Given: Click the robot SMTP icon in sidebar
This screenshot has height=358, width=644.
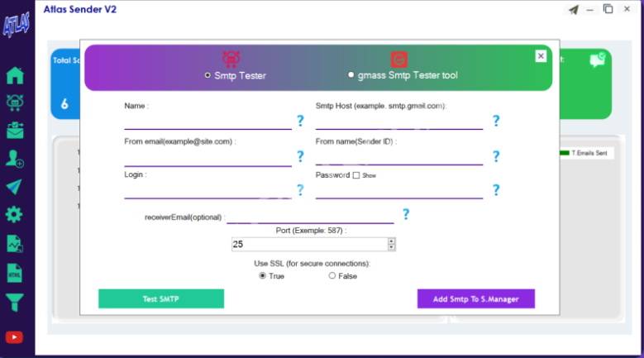Looking at the screenshot, I should click(x=15, y=103).
